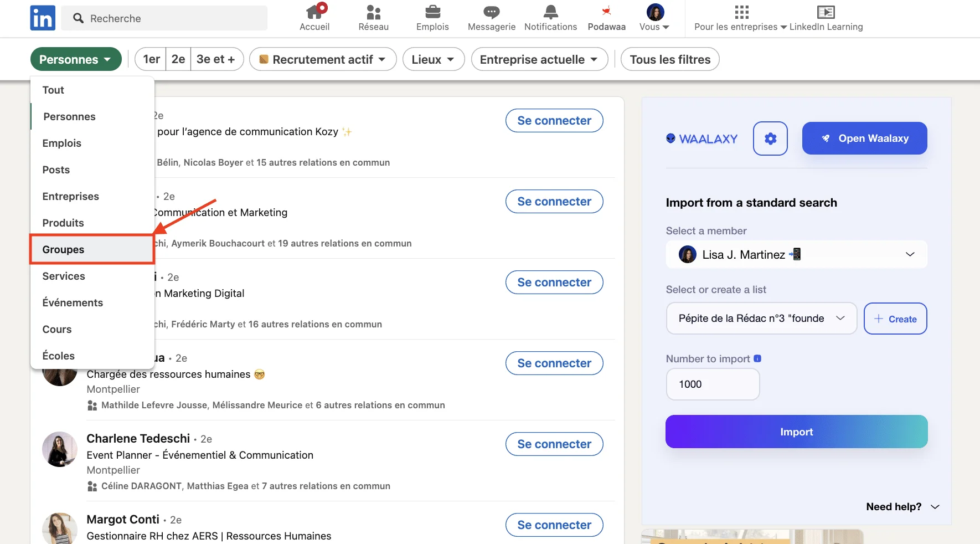Viewport: 980px width, 544px height.
Task: Open Charlene Tedeschi's profile name
Action: 138,438
